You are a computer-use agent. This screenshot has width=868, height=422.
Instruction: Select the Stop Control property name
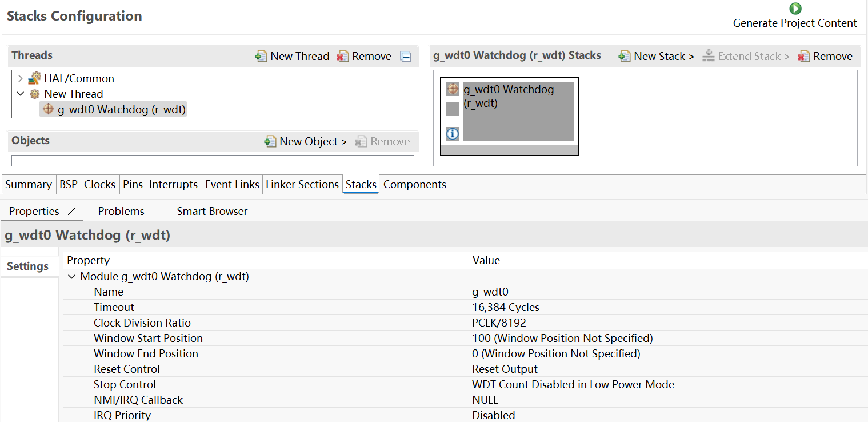point(125,385)
